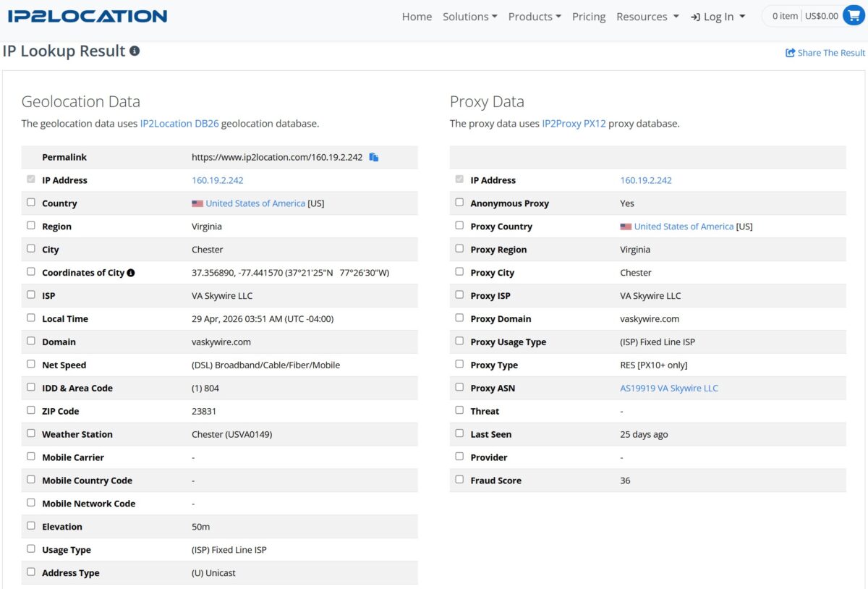Click the ZIP code value 23831
868x589 pixels.
click(x=204, y=411)
